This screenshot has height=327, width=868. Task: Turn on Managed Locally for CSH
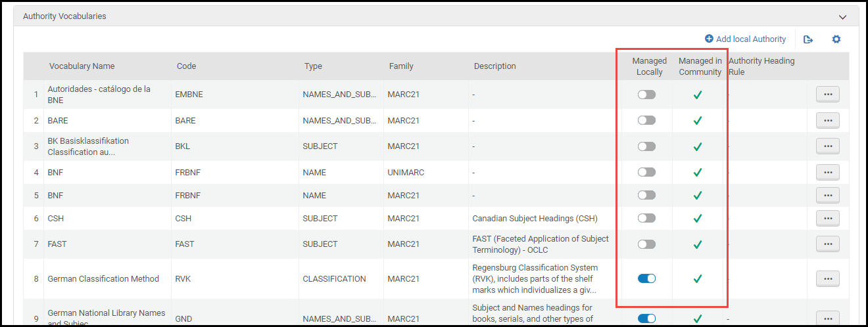point(646,218)
